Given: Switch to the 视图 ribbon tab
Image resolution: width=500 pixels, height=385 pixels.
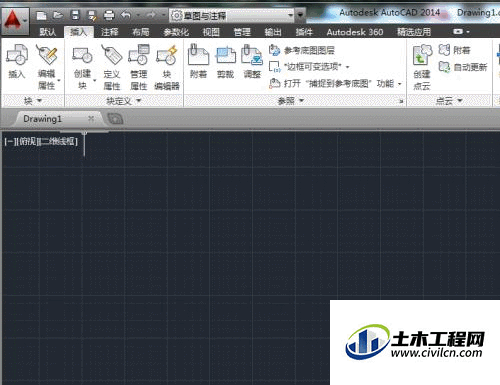Looking at the screenshot, I should coord(211,32).
